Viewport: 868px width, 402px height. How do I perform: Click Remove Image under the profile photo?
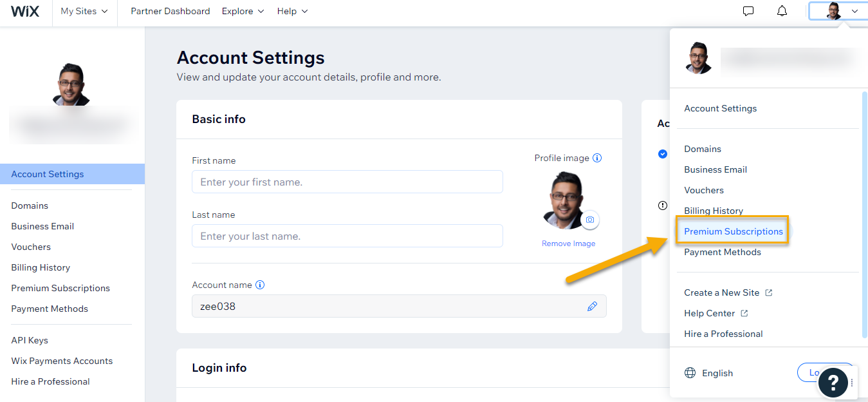point(568,243)
